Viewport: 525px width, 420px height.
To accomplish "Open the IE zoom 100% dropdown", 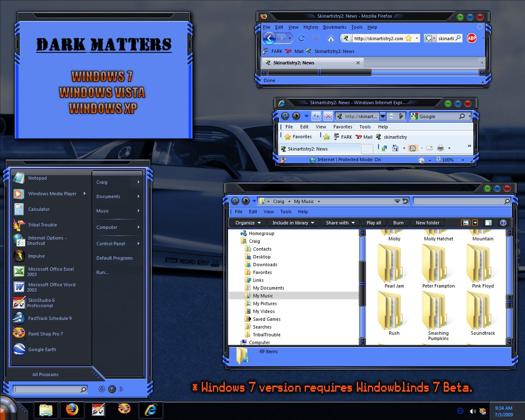I will tap(463, 160).
